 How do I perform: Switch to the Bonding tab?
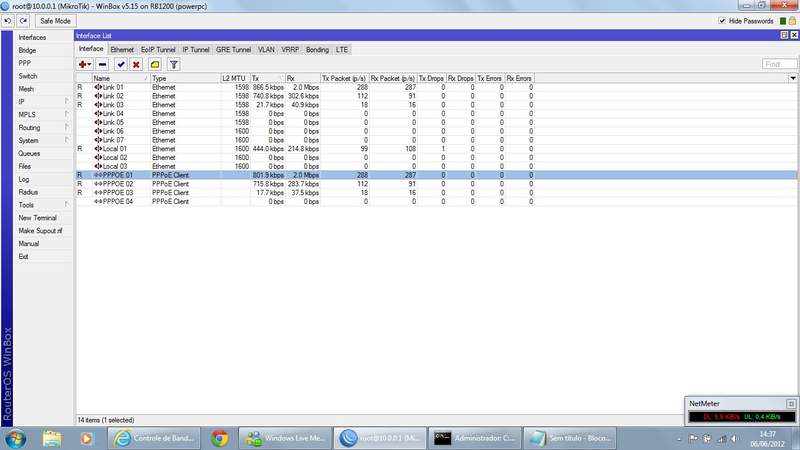pyautogui.click(x=317, y=49)
